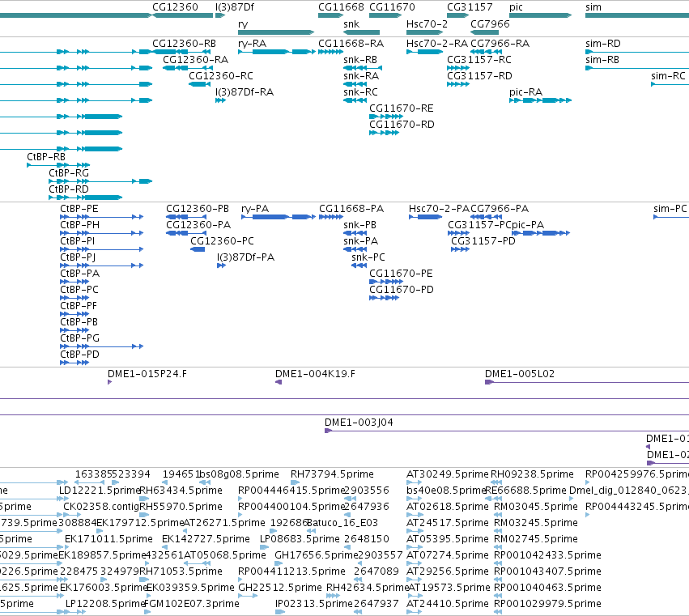
Task: Click the CG7966-RA transcript label
Action: click(500, 44)
